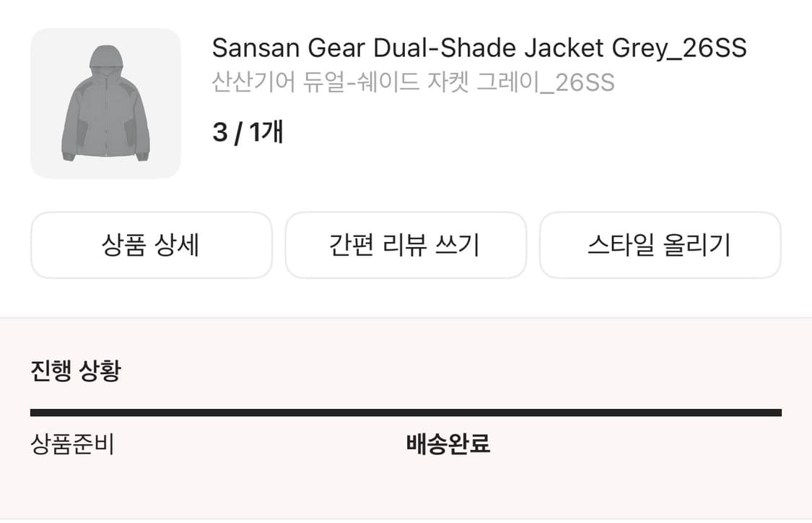Select the 배송완료 progress step
812x523 pixels.
point(448,444)
